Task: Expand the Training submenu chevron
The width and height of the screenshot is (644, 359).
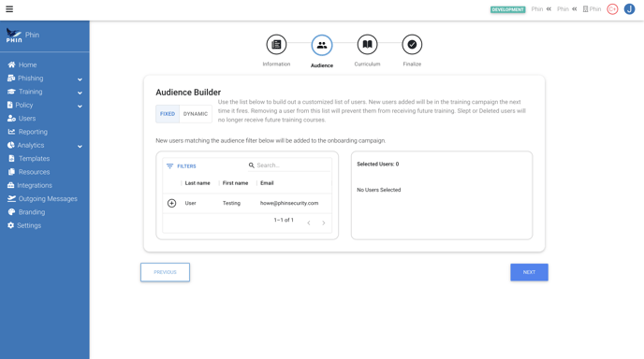Action: click(x=80, y=93)
